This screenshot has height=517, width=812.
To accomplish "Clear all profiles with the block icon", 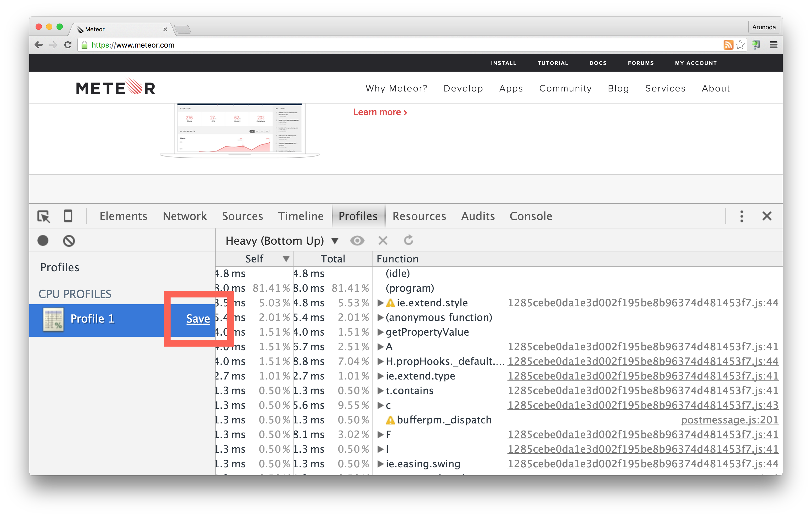I will point(69,240).
